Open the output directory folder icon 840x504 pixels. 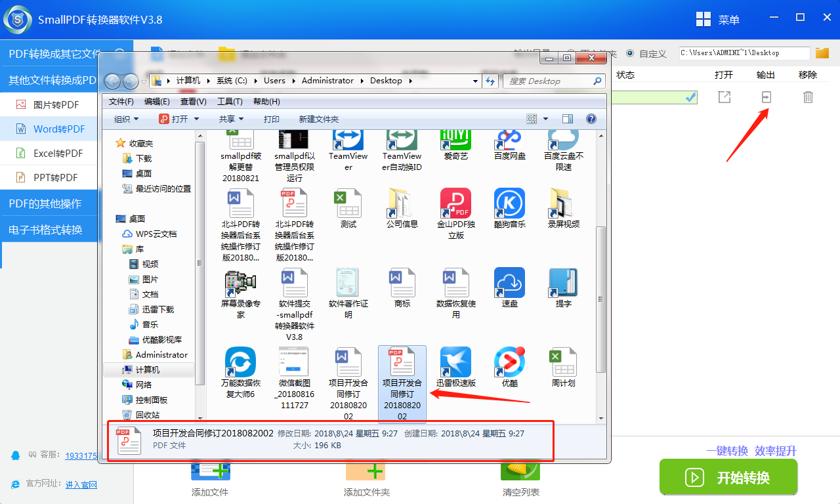(x=822, y=53)
